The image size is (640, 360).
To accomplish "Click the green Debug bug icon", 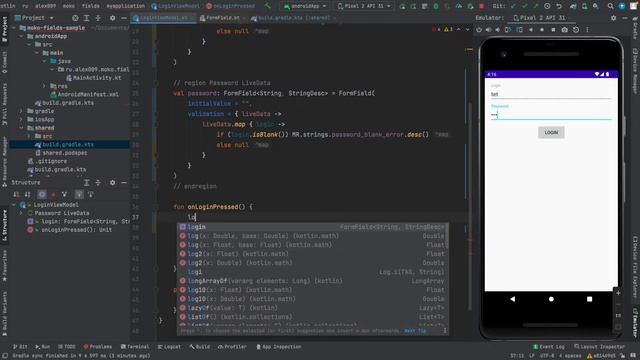I will point(436,6).
